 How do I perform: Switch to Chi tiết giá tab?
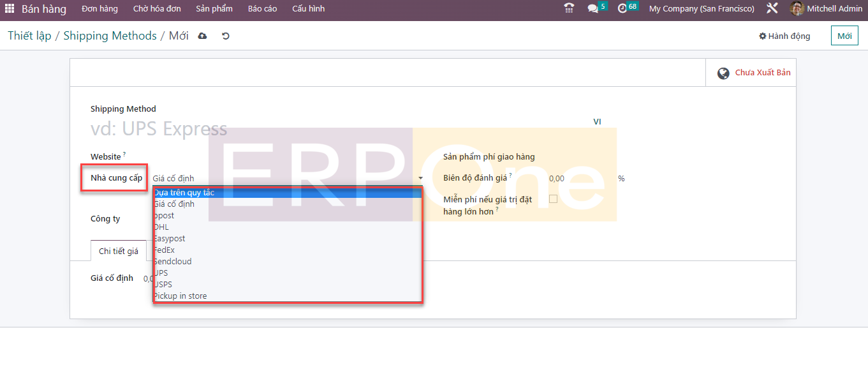click(118, 252)
